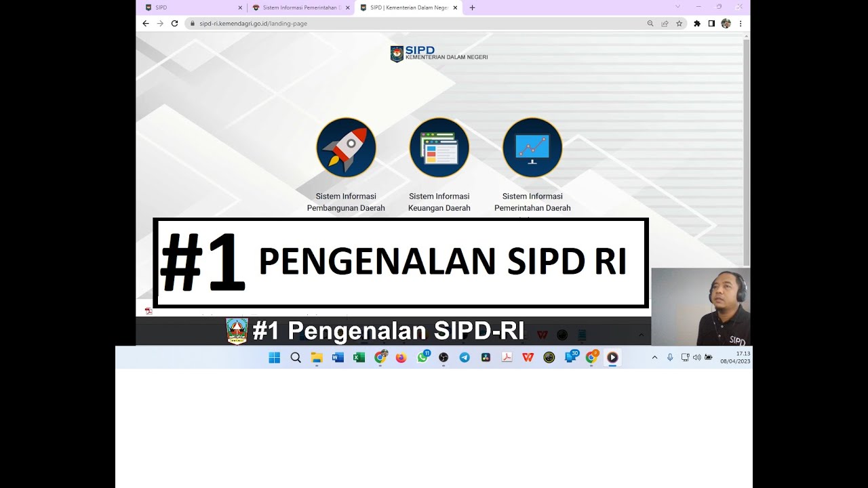Open WhatsApp from the taskbar

(422, 357)
